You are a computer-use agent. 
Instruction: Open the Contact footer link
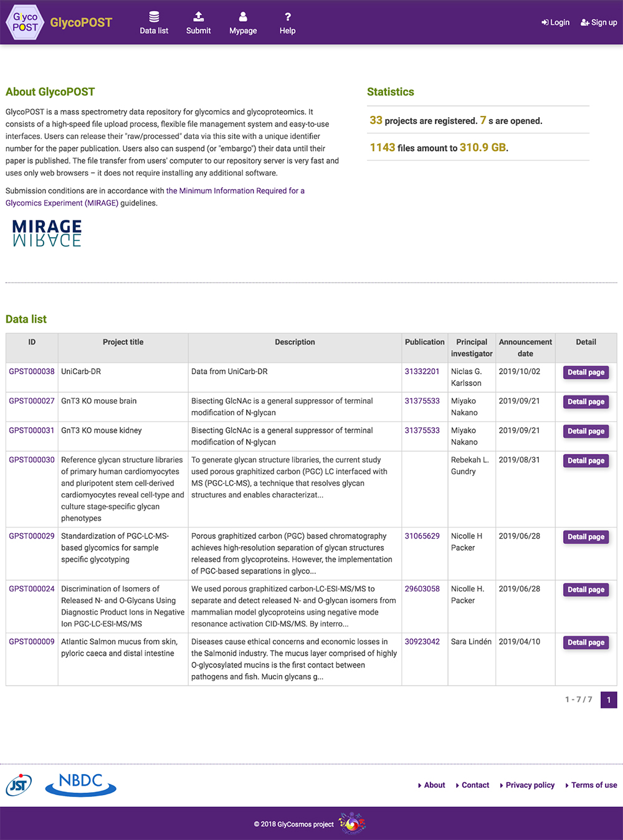pos(472,785)
